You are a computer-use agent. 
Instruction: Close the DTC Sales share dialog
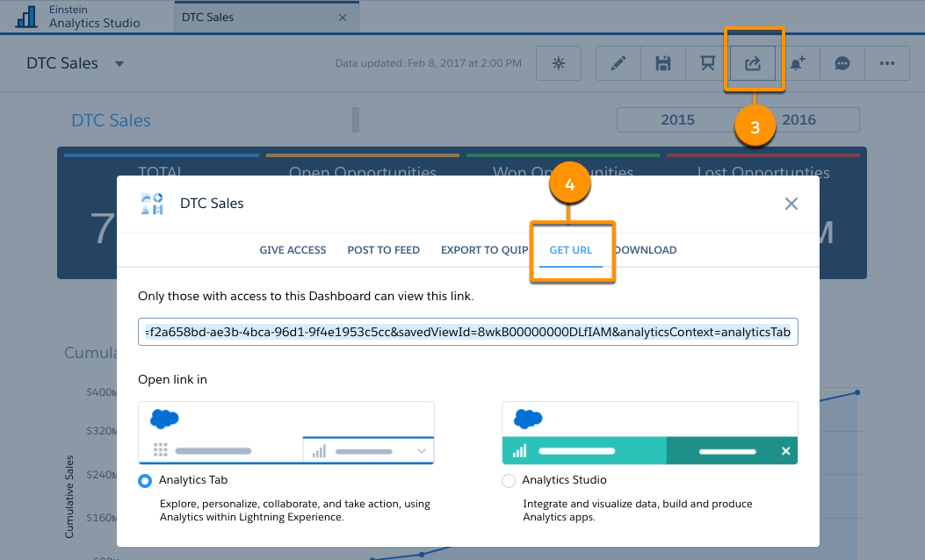(791, 204)
